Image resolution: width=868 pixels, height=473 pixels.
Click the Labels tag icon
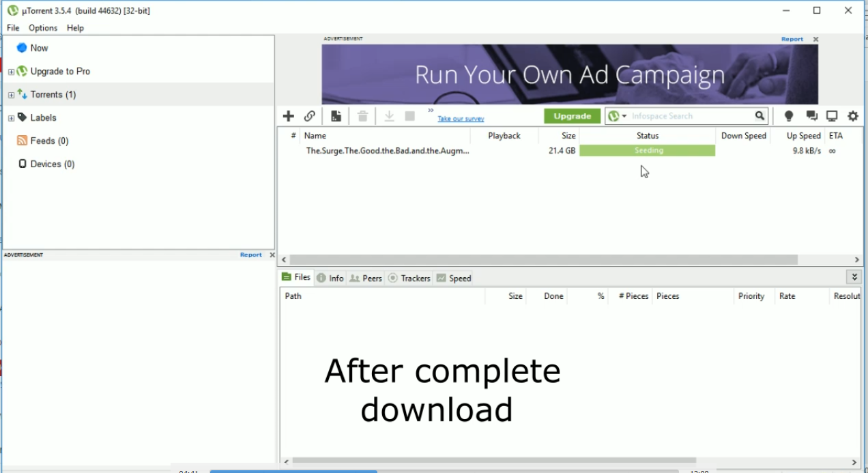click(x=22, y=117)
